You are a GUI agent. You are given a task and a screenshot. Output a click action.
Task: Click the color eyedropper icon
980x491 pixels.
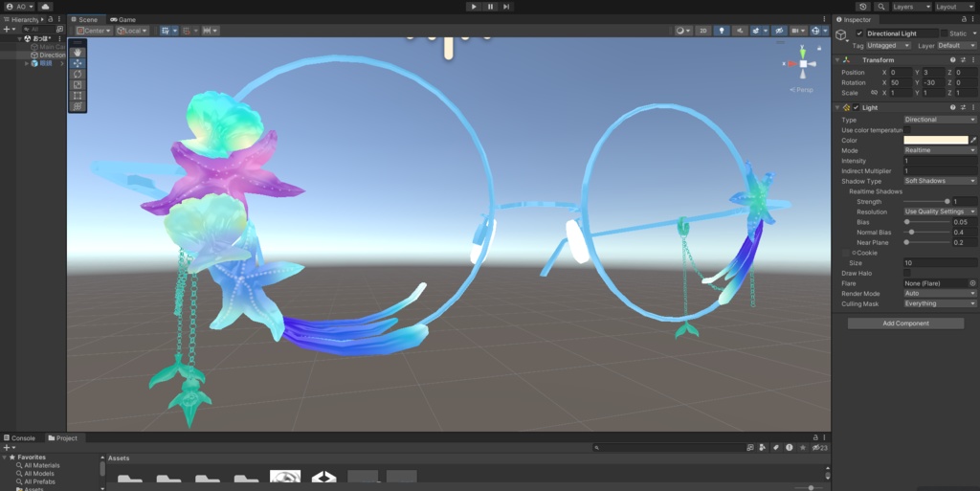coord(973,140)
